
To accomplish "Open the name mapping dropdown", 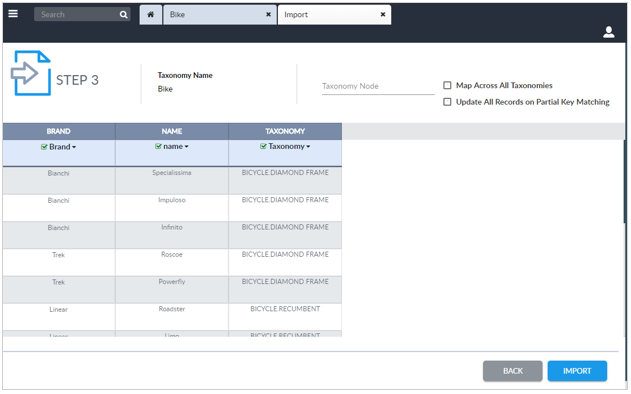I will (176, 146).
